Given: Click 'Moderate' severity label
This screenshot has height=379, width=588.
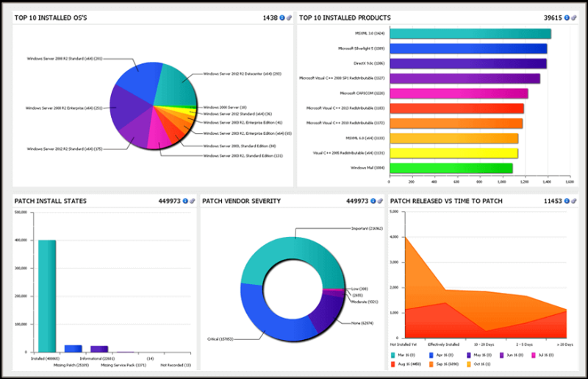Looking at the screenshot, I should pyautogui.click(x=365, y=302).
